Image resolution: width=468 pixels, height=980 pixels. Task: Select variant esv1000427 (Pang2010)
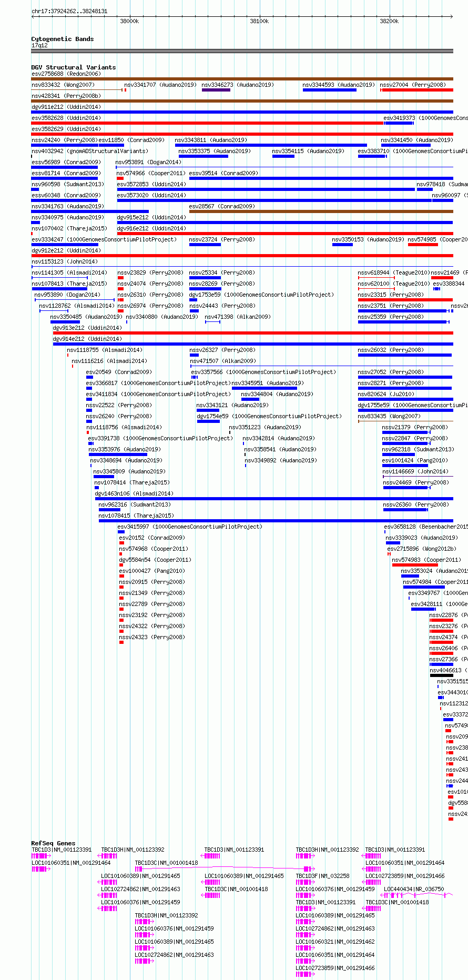tap(152, 571)
